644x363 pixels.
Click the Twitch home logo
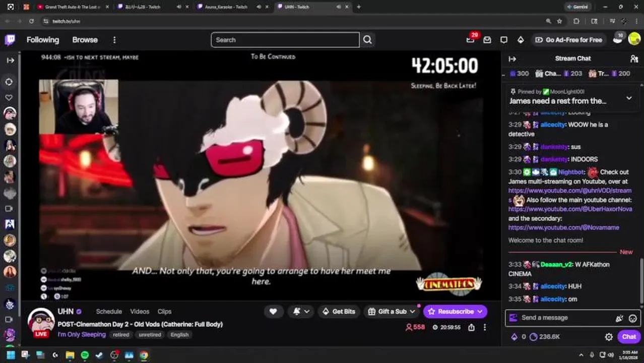(10, 40)
